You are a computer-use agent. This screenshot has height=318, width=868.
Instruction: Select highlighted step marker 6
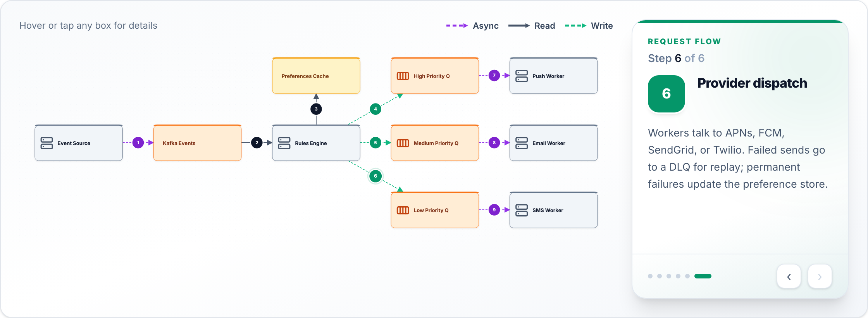tap(375, 176)
